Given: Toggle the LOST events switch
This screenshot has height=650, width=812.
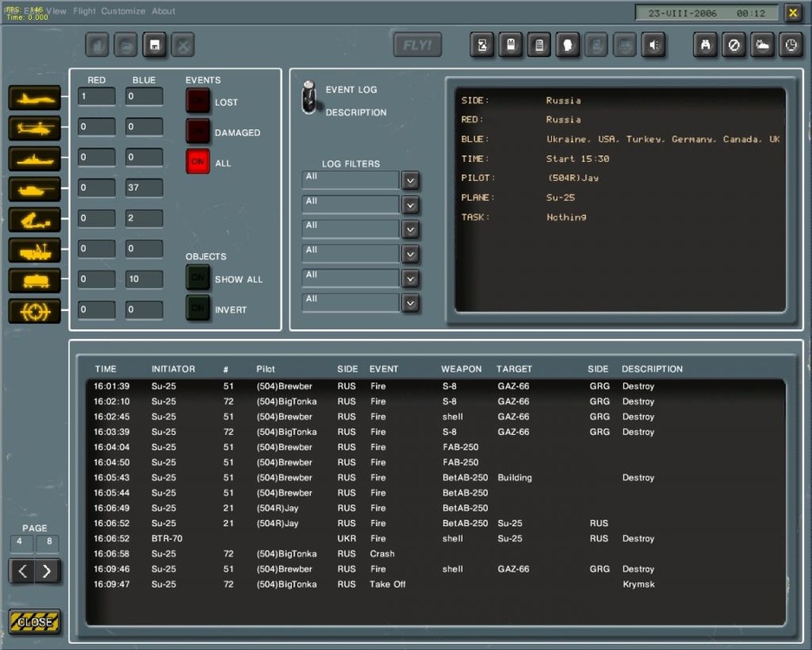Looking at the screenshot, I should click(x=198, y=101).
